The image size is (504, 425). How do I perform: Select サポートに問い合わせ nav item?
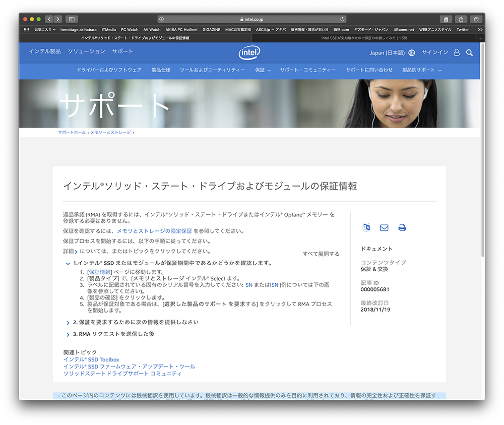point(369,70)
